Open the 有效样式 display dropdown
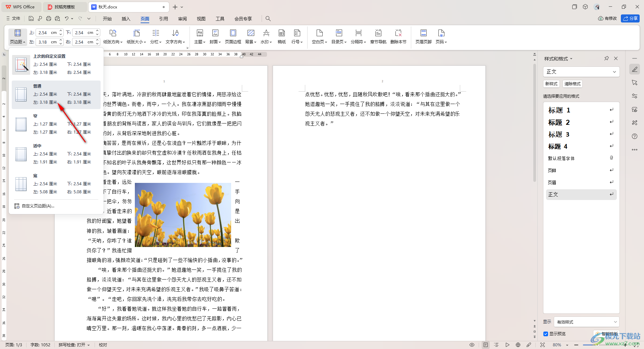Screen dimensions: 644x349 click(587, 322)
